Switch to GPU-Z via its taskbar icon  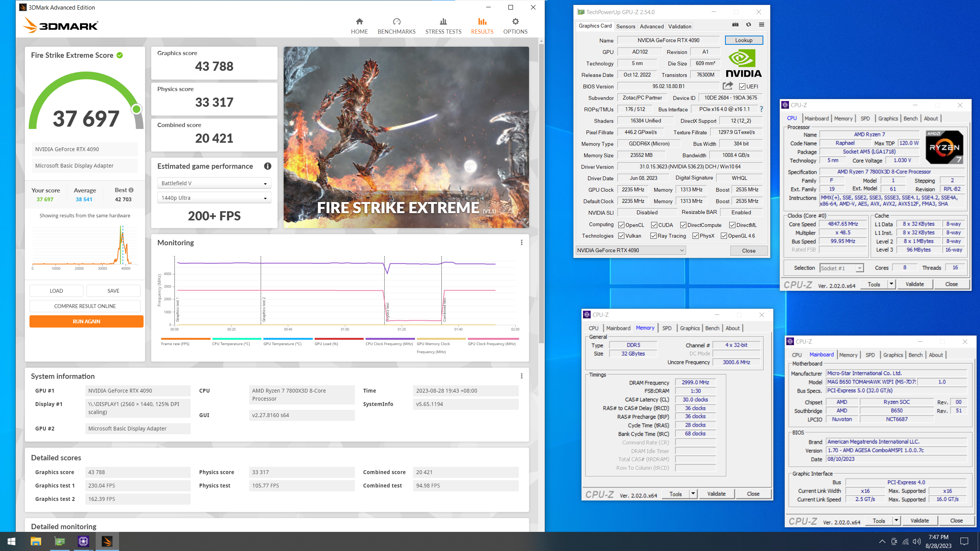[x=60, y=541]
